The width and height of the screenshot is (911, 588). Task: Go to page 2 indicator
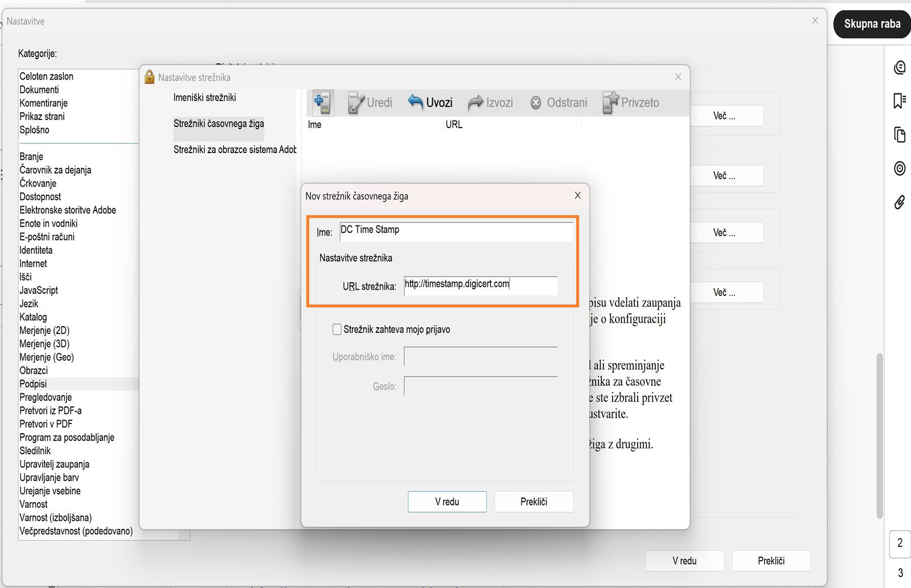900,543
